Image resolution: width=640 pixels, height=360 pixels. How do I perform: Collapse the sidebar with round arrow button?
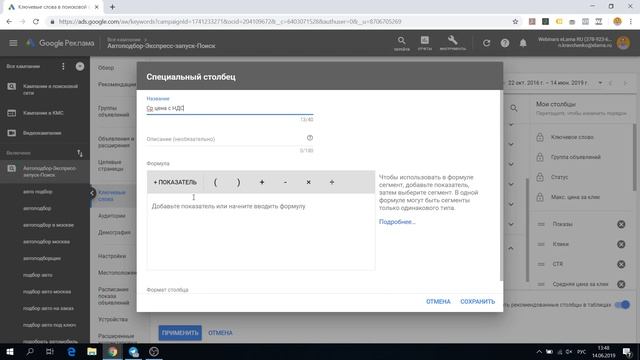click(x=80, y=66)
